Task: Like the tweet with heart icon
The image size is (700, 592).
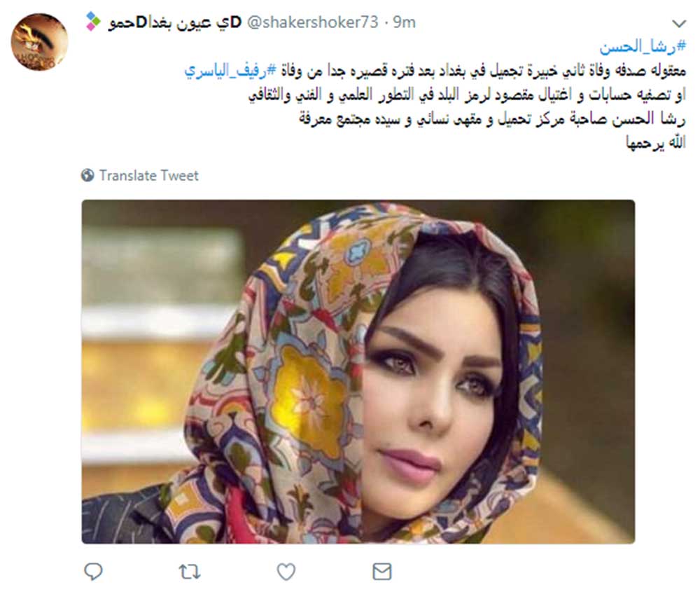Action: [x=286, y=572]
